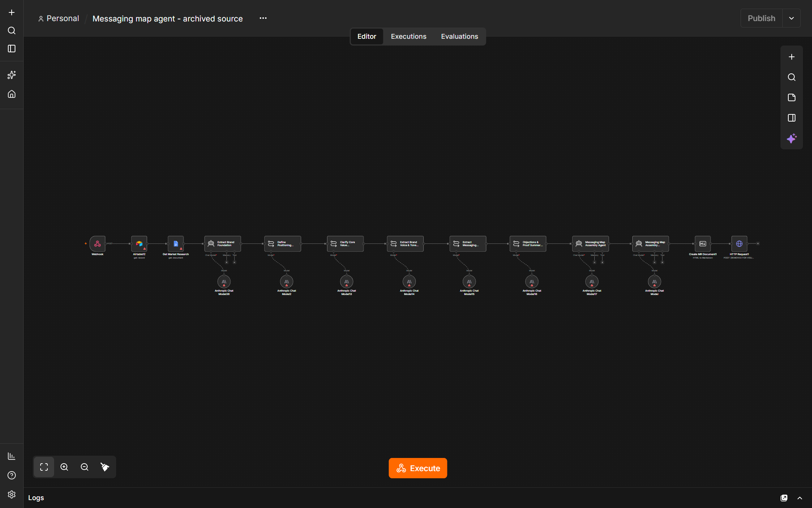This screenshot has height=508, width=812.
Task: Select Anthropic Chat Model2 sub-node
Action: [286, 282]
